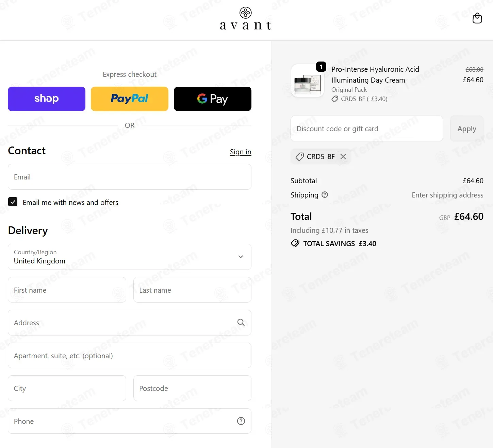Pay with Shop Pay button
The width and height of the screenshot is (493, 448).
pos(47,99)
